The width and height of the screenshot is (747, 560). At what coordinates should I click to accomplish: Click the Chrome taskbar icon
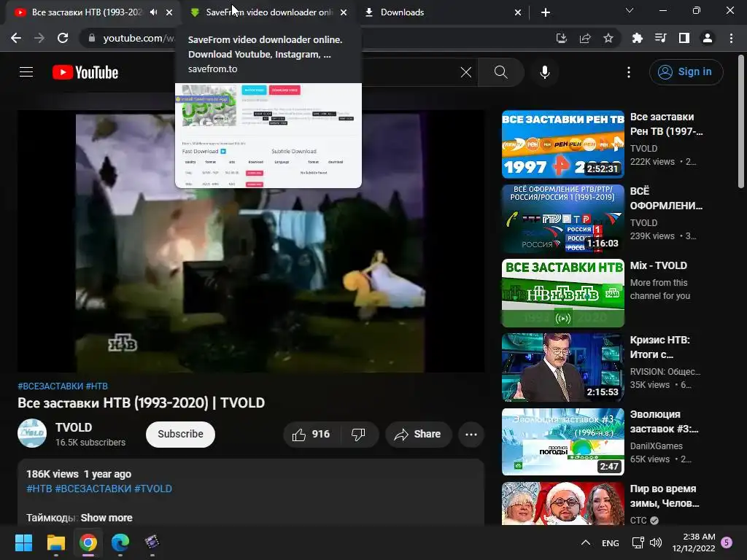88,542
